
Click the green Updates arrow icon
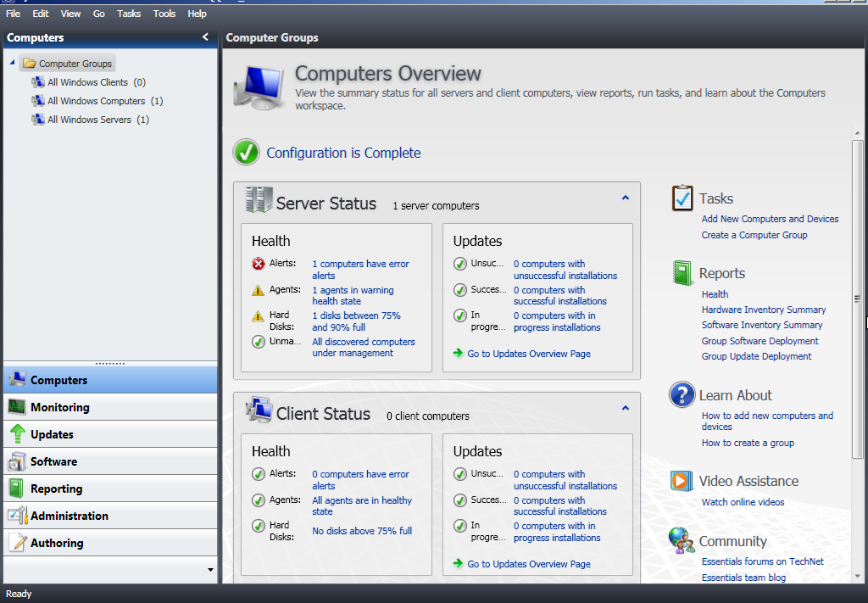pyautogui.click(x=17, y=434)
